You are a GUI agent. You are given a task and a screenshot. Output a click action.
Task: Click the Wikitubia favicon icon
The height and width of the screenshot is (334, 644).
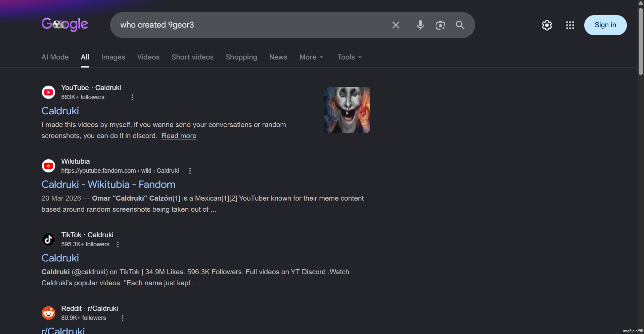tap(49, 166)
